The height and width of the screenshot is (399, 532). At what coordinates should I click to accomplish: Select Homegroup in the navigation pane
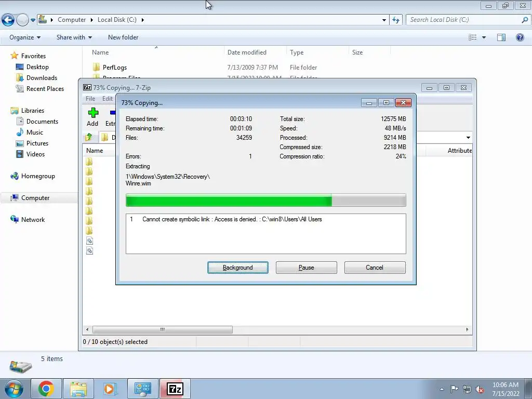click(37, 176)
